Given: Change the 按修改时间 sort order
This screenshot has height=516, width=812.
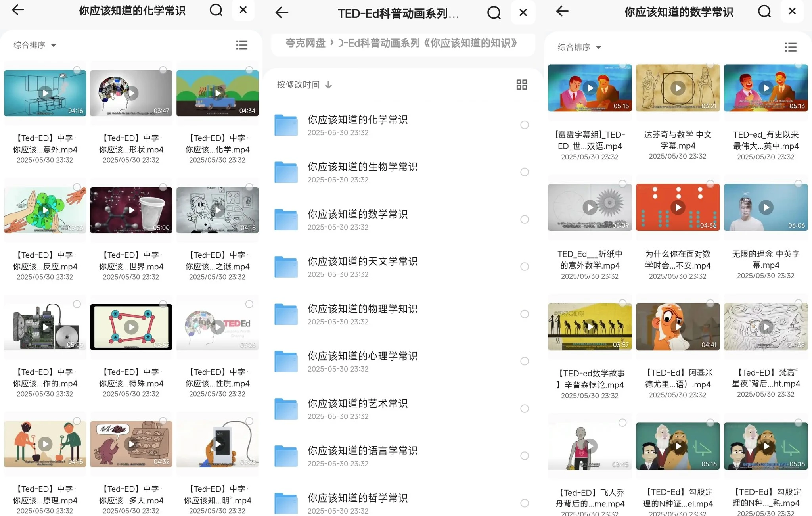Looking at the screenshot, I should pyautogui.click(x=304, y=84).
